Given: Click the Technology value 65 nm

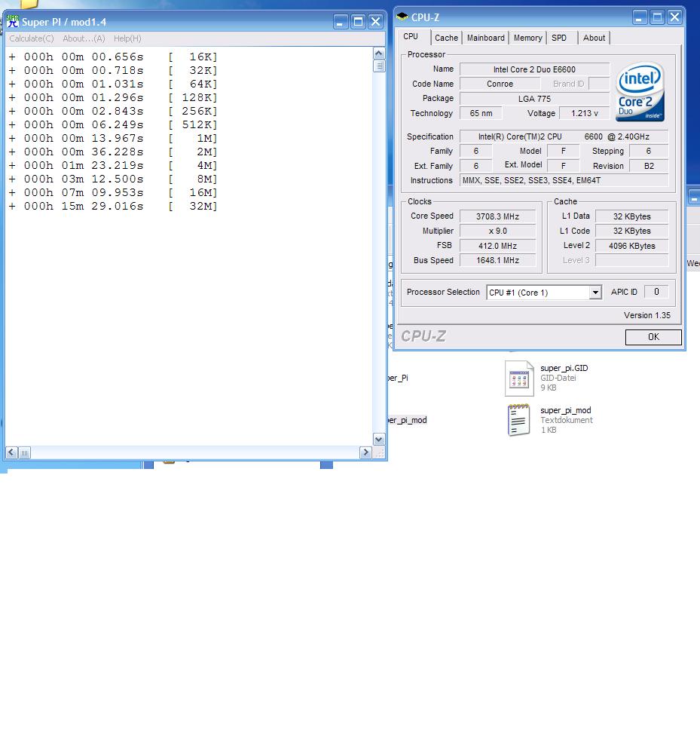Looking at the screenshot, I should pos(481,114).
